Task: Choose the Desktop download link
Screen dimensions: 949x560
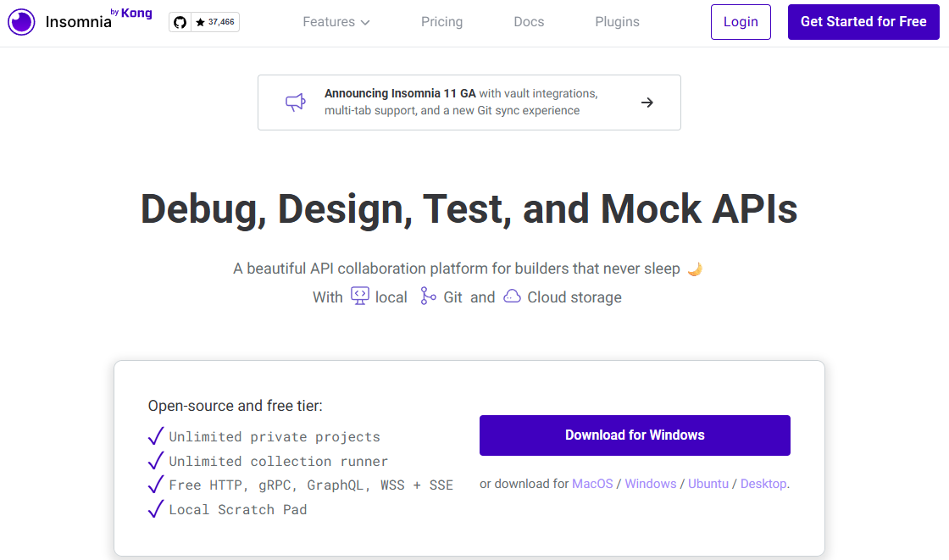Action: click(763, 484)
